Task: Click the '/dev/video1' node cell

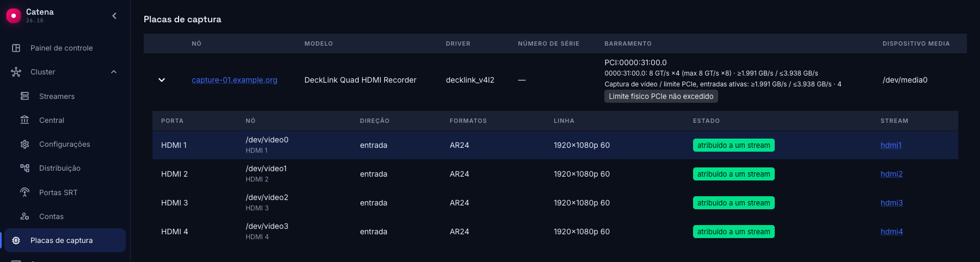Action: 266,169
